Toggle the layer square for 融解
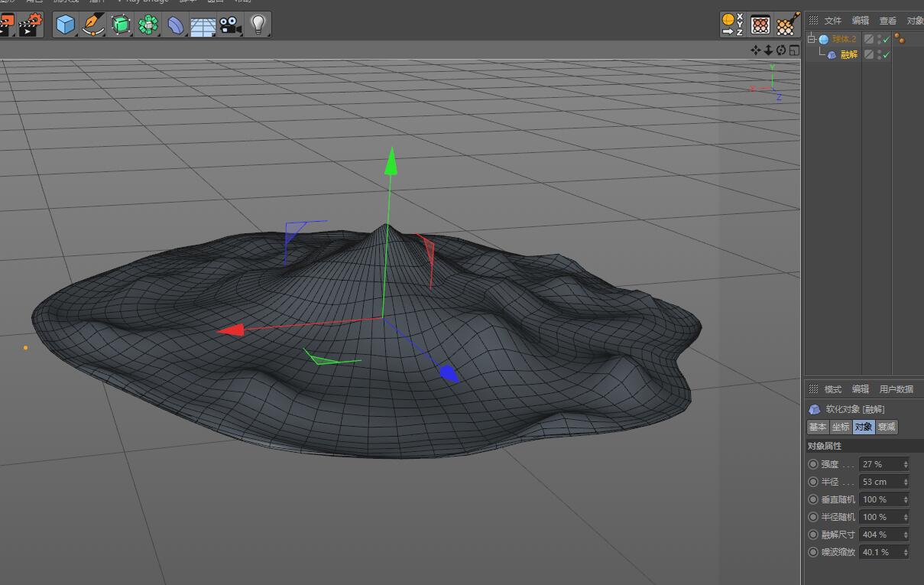 pyautogui.click(x=869, y=55)
